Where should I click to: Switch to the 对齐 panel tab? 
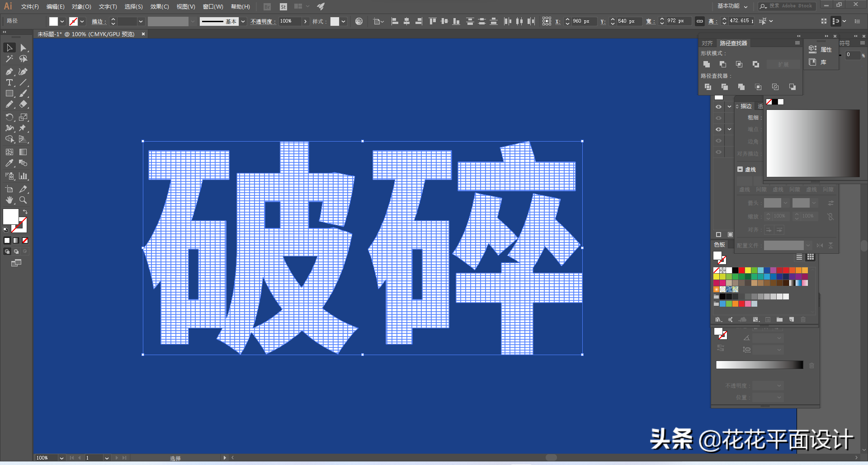707,43
